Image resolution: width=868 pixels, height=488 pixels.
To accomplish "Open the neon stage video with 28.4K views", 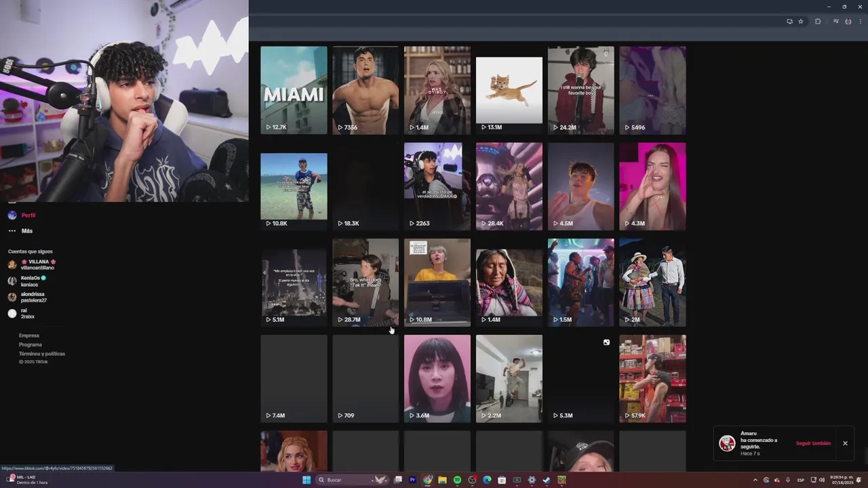I will pyautogui.click(x=509, y=186).
